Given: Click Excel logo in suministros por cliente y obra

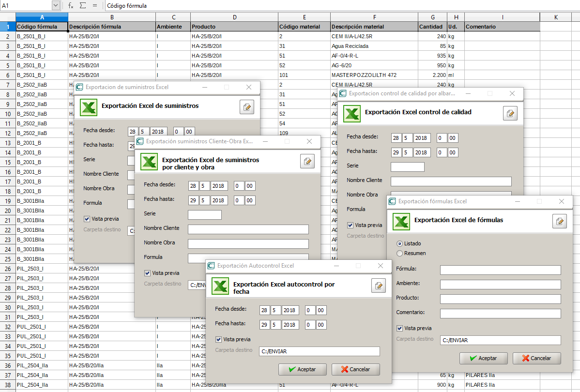Looking at the screenshot, I should click(x=149, y=162).
